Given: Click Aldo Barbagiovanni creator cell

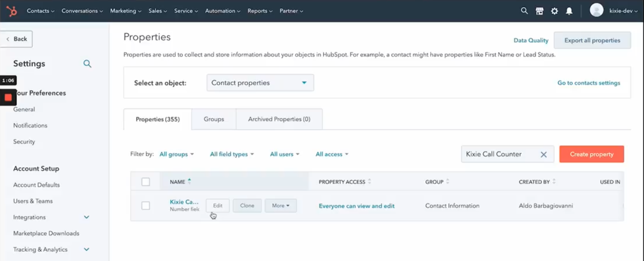Looking at the screenshot, I should (x=546, y=206).
